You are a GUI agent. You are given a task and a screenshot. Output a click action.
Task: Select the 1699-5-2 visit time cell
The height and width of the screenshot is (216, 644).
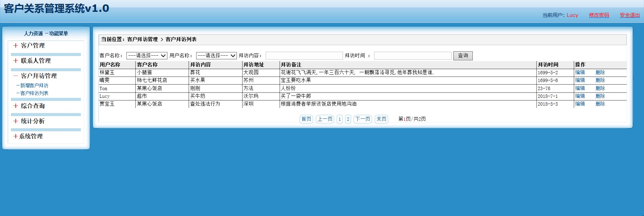(x=548, y=73)
